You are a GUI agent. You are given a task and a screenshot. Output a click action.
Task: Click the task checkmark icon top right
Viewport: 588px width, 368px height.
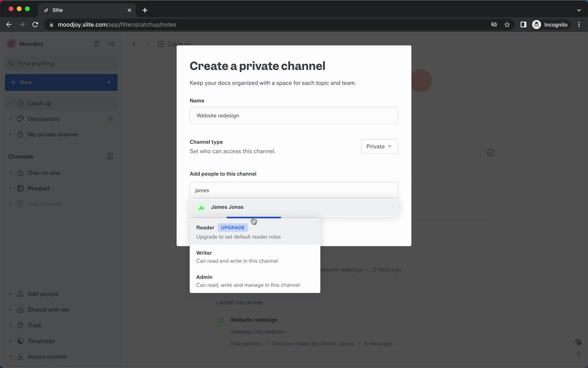491,153
